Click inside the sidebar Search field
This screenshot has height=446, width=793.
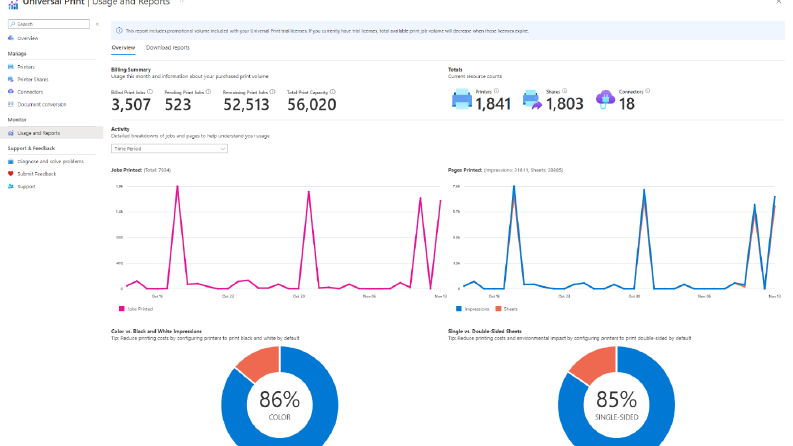pyautogui.click(x=49, y=24)
